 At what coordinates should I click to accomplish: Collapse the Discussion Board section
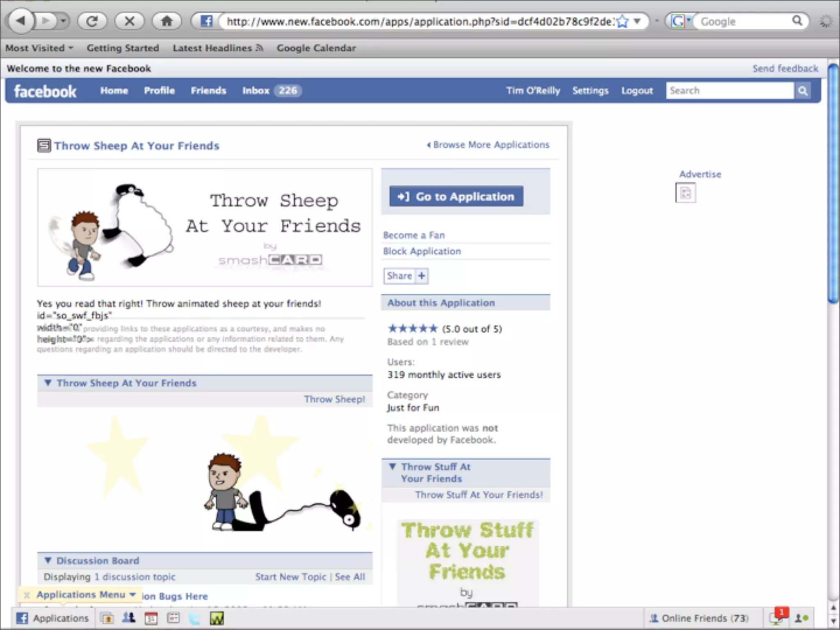point(48,560)
